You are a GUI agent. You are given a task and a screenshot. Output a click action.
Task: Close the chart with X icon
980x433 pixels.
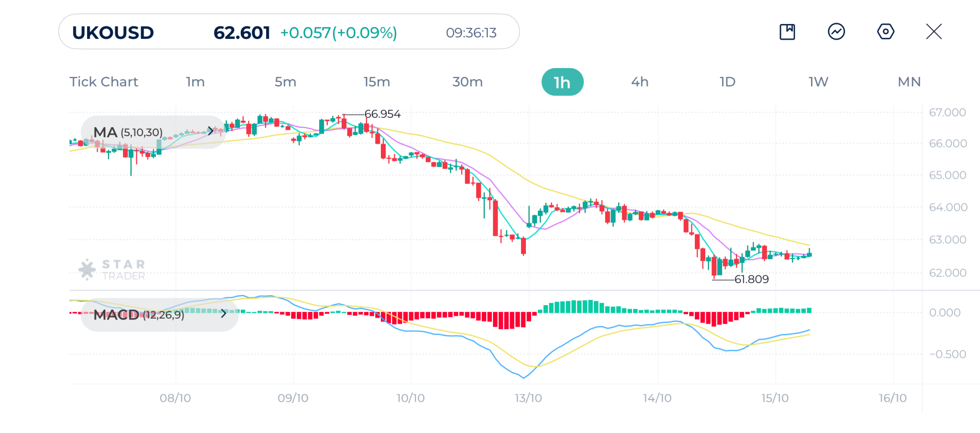coord(934,32)
